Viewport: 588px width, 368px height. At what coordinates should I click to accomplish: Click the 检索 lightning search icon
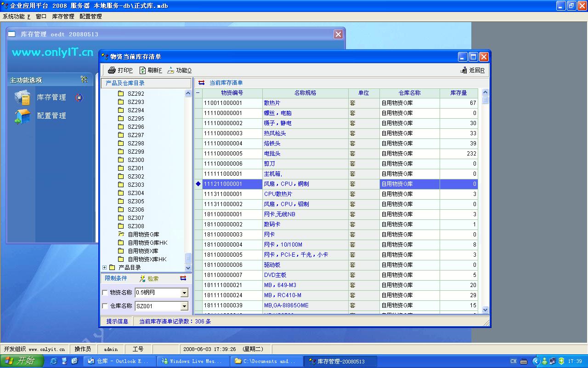point(143,279)
